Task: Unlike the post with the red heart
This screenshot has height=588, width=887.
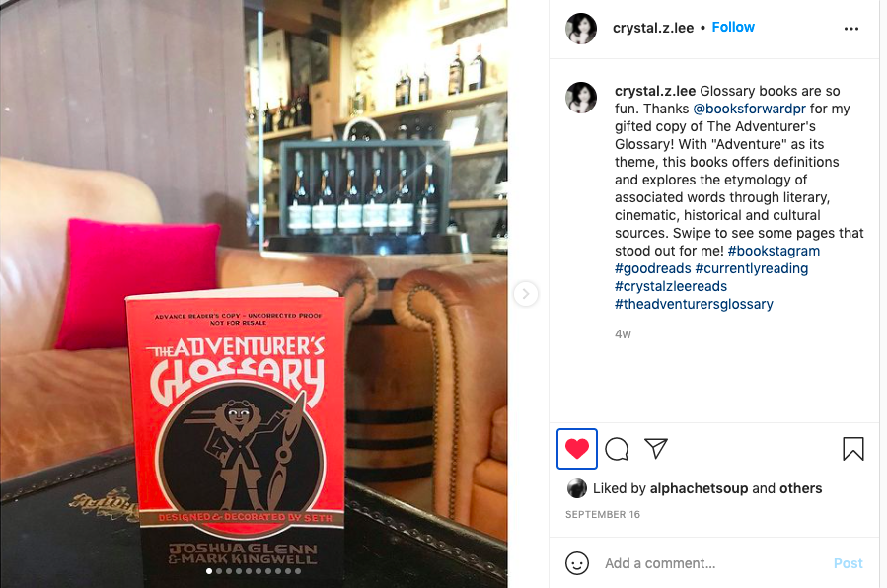Action: click(x=577, y=449)
